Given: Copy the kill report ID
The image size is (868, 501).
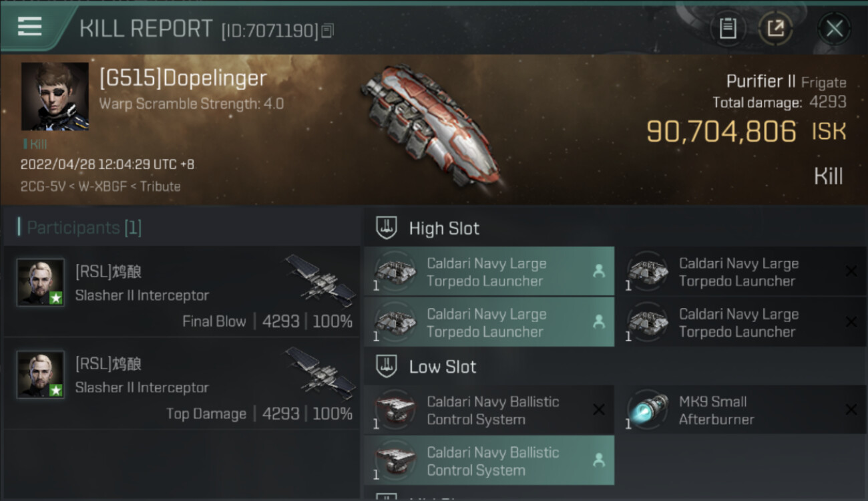Looking at the screenshot, I should pyautogui.click(x=327, y=30).
